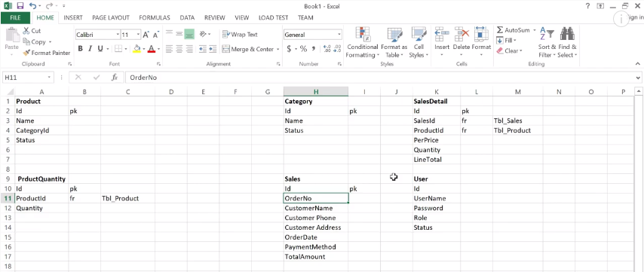Image resolution: width=644 pixels, height=272 pixels.
Task: Expand the Name Box dropdown
Action: point(49,78)
